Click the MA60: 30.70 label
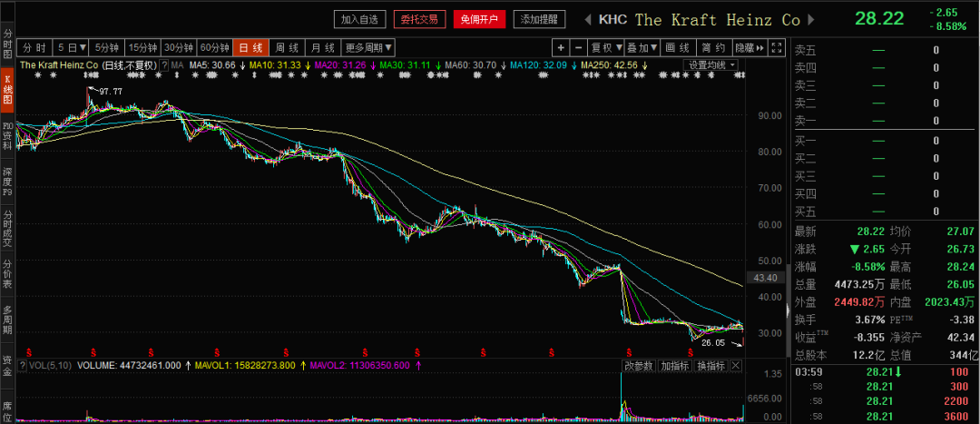 pos(470,64)
